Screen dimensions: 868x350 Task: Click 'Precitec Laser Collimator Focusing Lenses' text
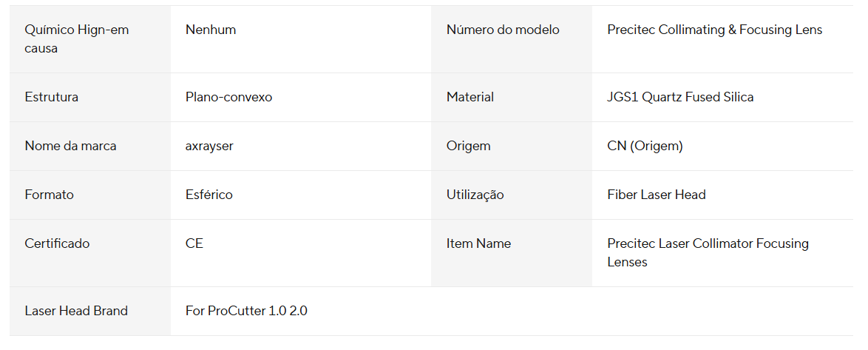click(x=708, y=252)
